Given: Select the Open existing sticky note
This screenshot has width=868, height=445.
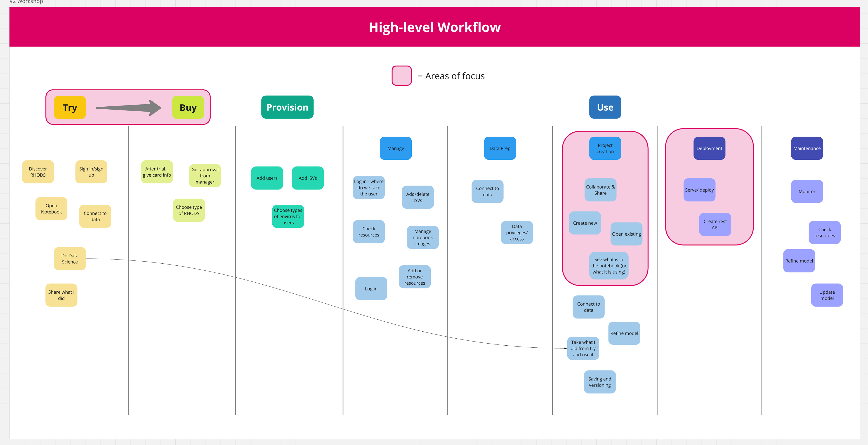Looking at the screenshot, I should pos(626,234).
